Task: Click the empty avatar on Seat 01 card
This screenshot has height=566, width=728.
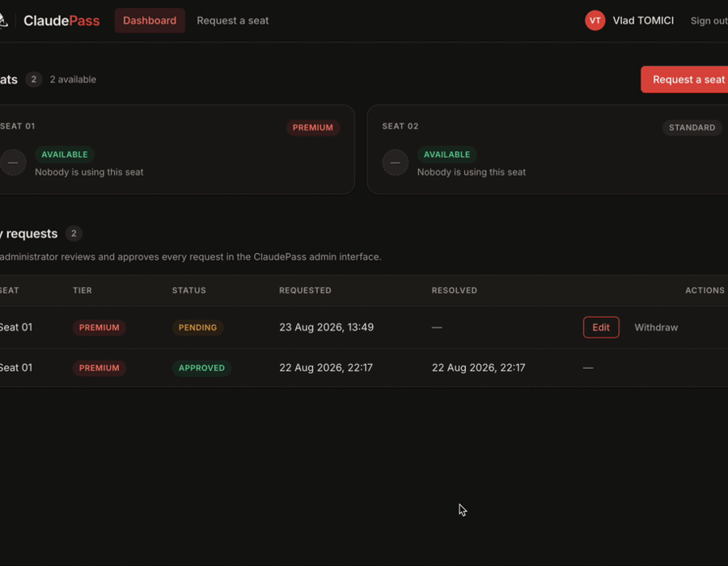Action: [13, 163]
